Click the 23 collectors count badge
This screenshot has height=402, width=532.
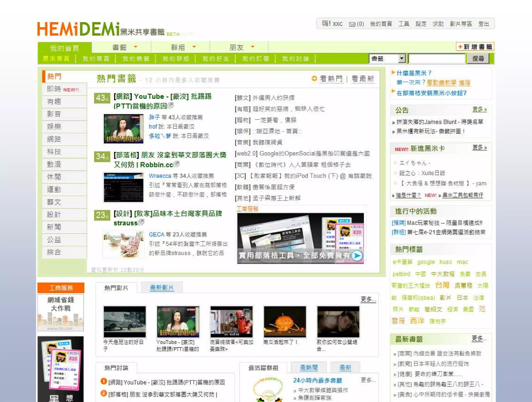[102, 215]
